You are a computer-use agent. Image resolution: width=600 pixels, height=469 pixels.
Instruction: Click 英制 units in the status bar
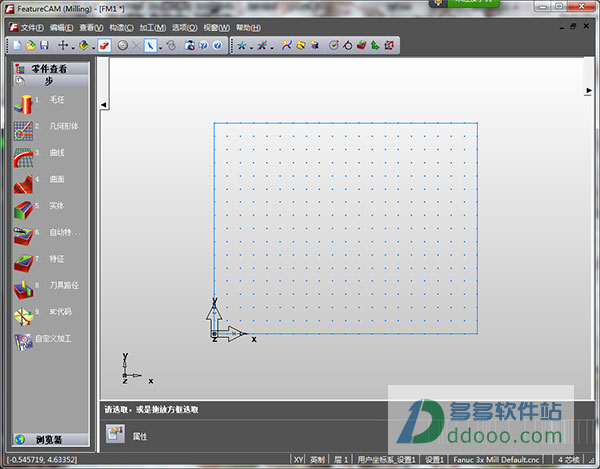point(317,459)
